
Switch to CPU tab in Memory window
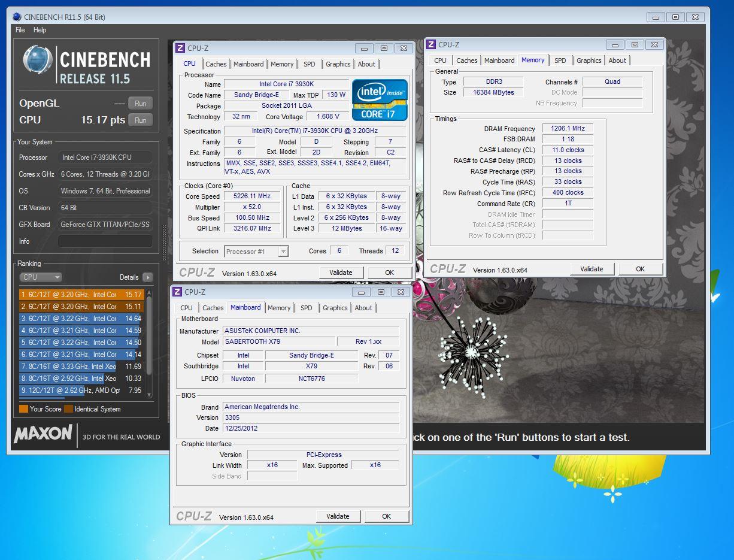tap(440, 60)
